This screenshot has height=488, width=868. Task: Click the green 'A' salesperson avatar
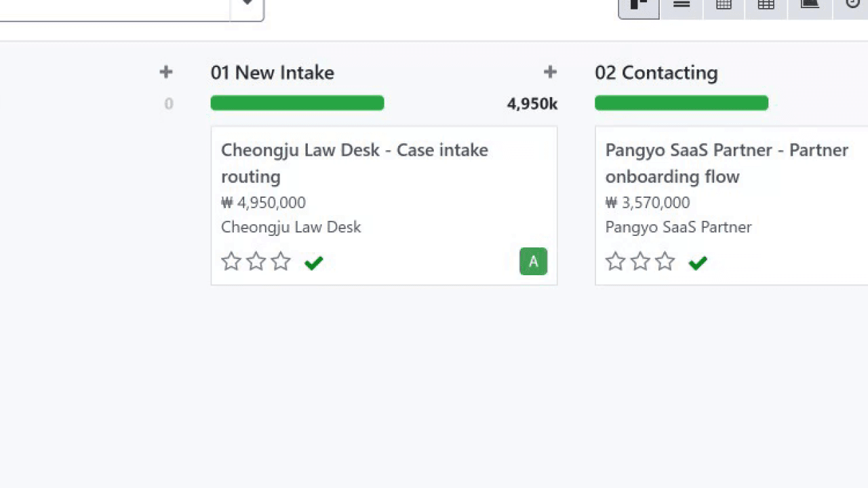pyautogui.click(x=533, y=262)
